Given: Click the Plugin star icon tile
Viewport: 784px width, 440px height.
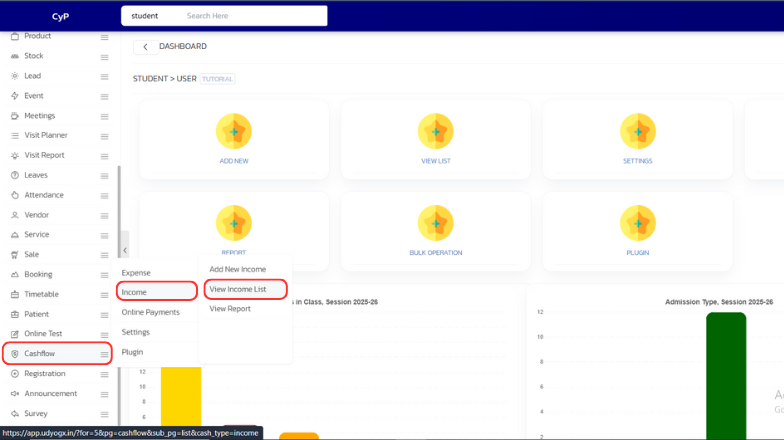Looking at the screenshot, I should point(638,222).
